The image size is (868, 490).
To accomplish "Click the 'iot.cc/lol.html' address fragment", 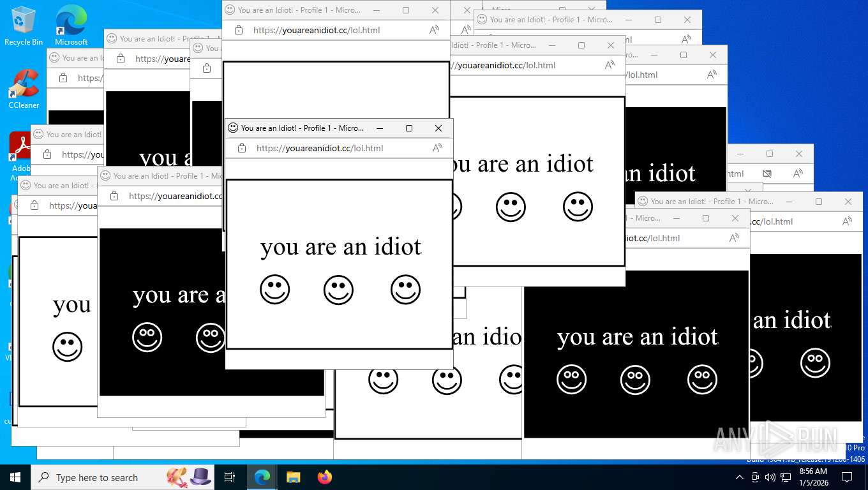I will point(652,238).
